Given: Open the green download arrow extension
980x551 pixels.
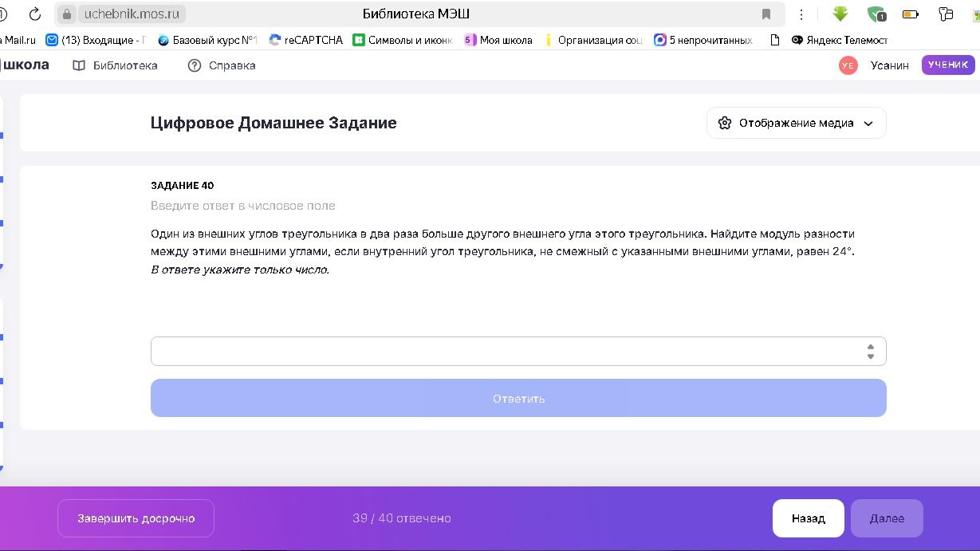Looking at the screenshot, I should pos(840,14).
